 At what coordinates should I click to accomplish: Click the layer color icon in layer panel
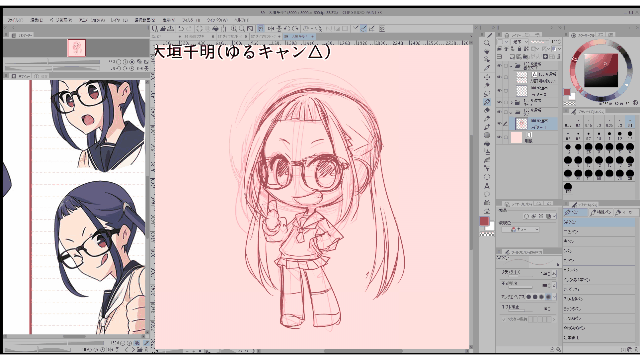(x=554, y=49)
